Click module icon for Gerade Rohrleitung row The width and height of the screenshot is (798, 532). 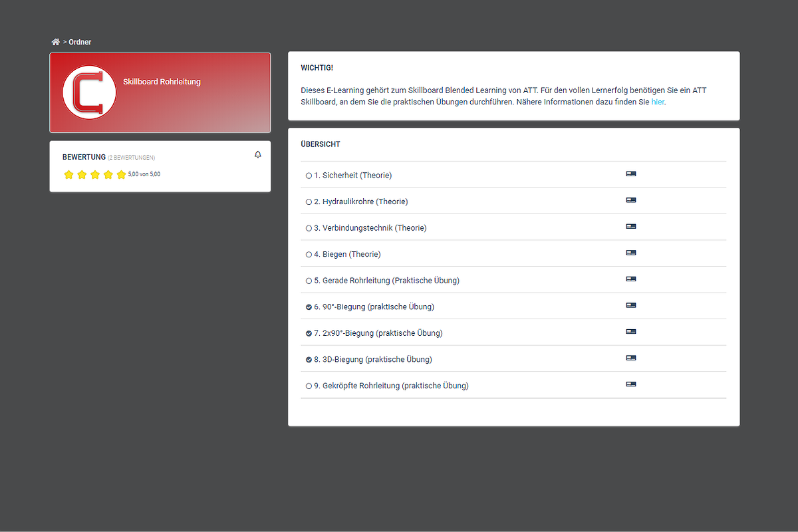630,279
